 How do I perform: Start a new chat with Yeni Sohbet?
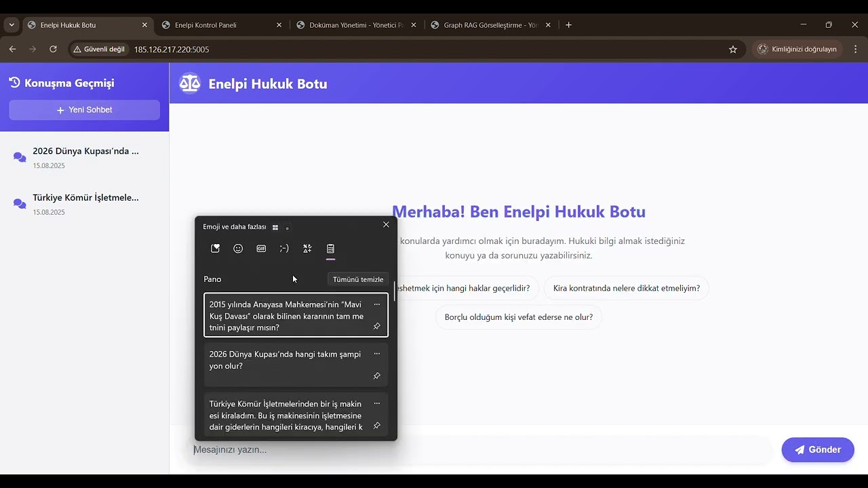85,110
